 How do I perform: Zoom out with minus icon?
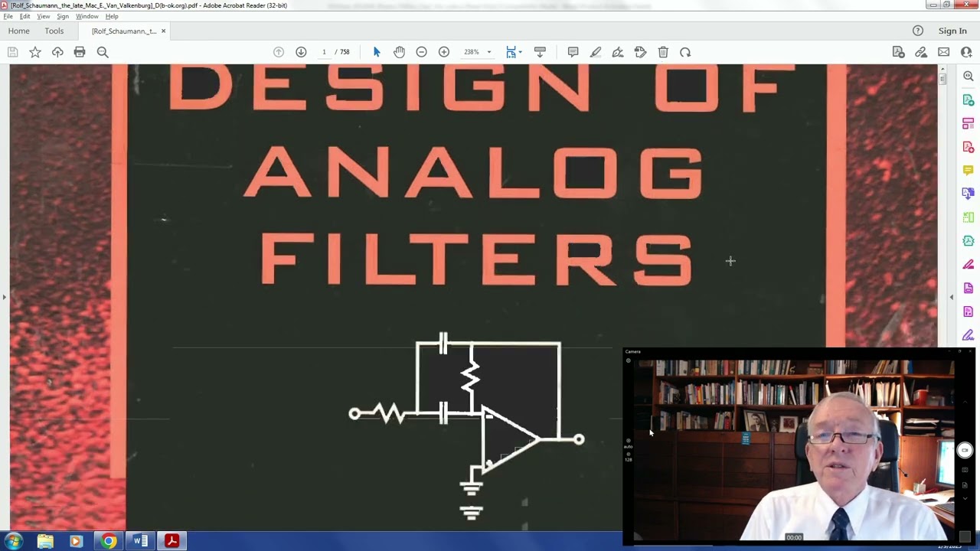coord(421,52)
